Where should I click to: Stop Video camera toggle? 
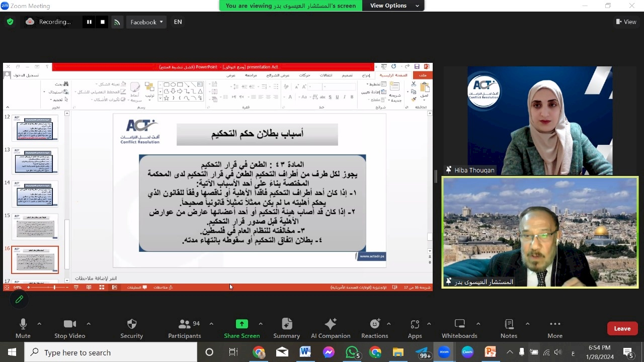69,328
